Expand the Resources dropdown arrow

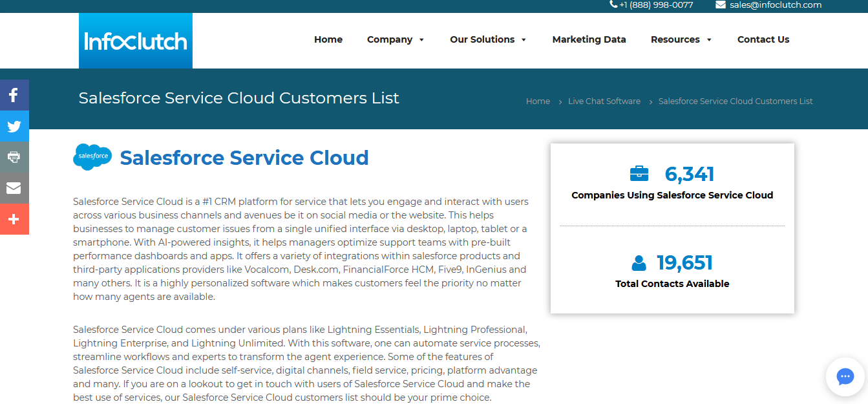709,40
